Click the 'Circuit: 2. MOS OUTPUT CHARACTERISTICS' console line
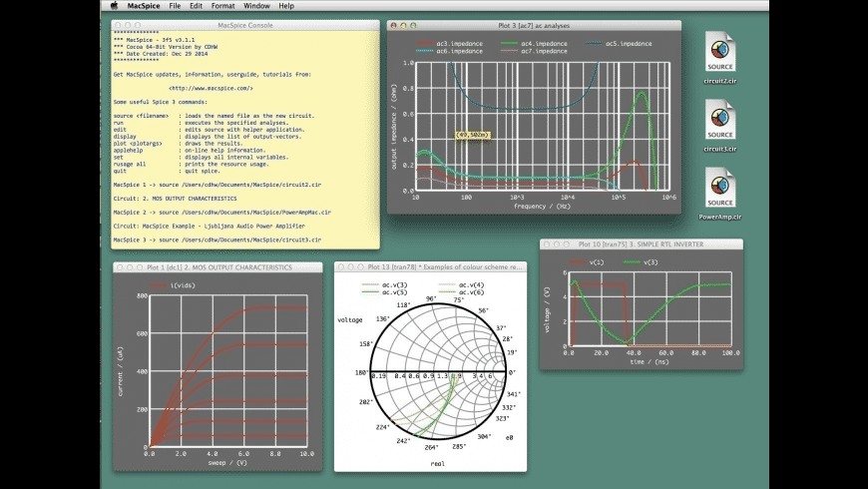The height and width of the screenshot is (489, 868). pos(175,199)
